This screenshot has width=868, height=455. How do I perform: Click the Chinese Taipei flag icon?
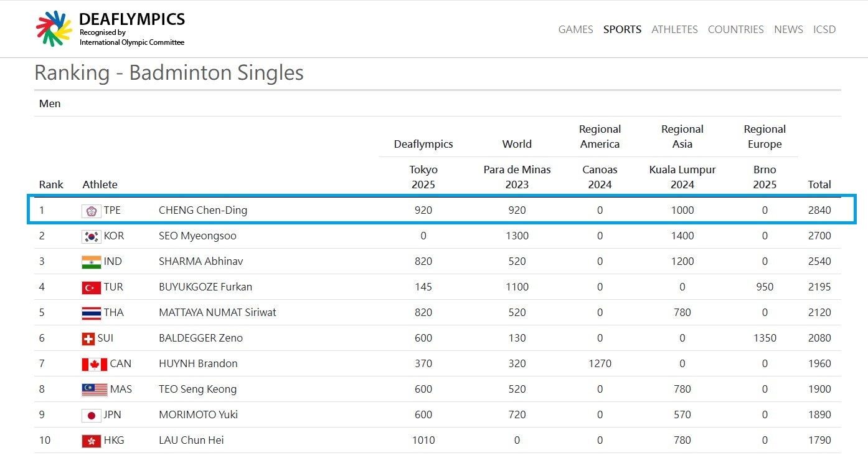pyautogui.click(x=91, y=211)
